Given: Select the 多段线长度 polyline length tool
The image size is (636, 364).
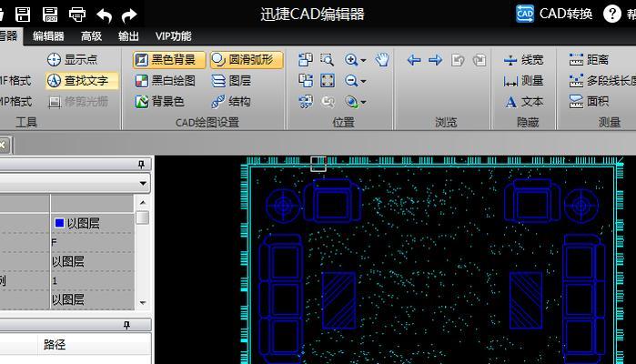Looking at the screenshot, I should click(602, 81).
